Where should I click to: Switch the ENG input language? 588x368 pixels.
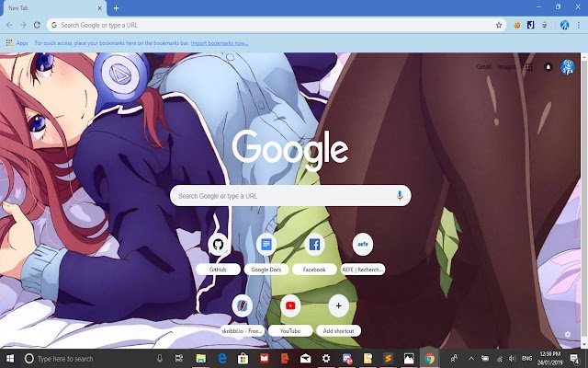tap(526, 359)
